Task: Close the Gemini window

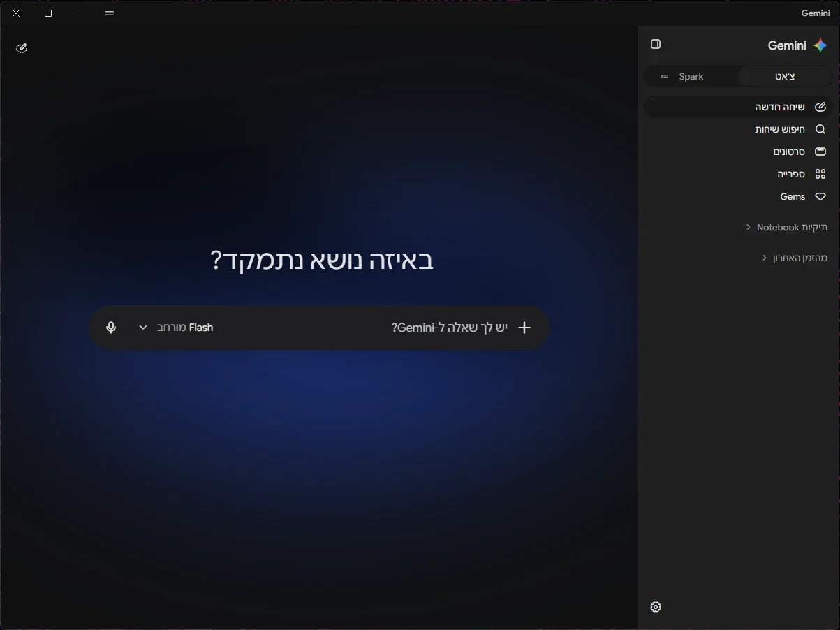Action: 16,13
